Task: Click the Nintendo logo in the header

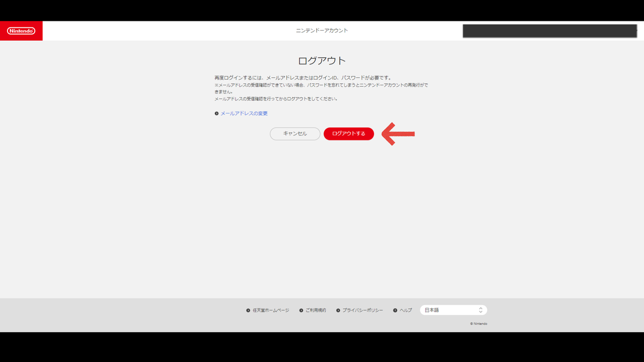Action: pos(21,31)
